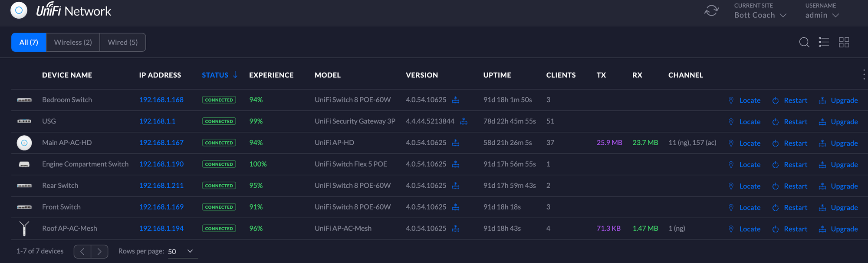
Task: Select the Wired (5) tab
Action: (122, 42)
